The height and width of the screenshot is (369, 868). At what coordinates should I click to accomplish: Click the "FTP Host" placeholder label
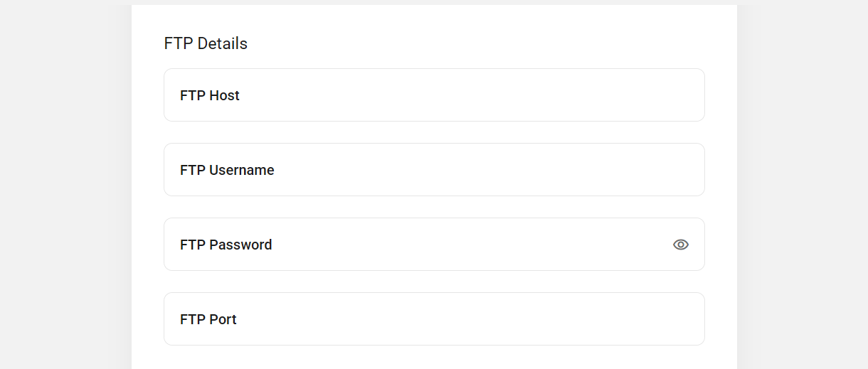(x=210, y=95)
